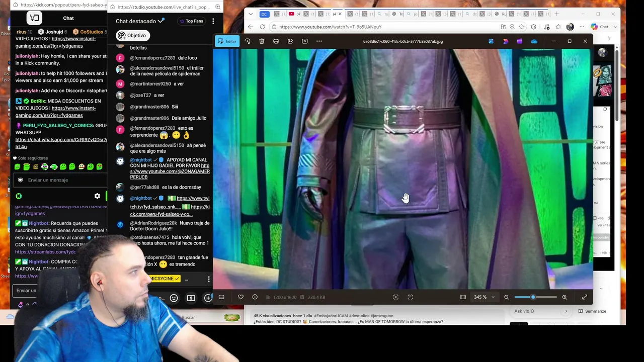
Task: Open the Top Fans button in YouTube chat
Action: [x=191, y=21]
